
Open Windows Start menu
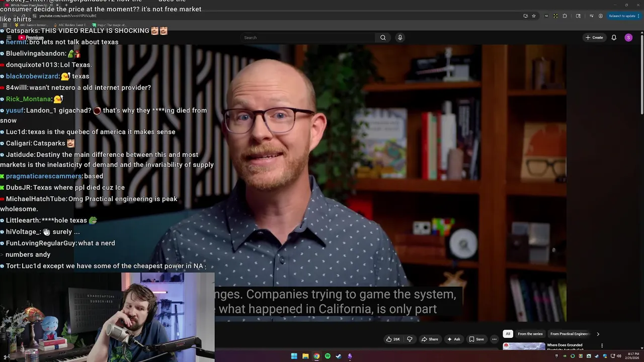click(294, 356)
